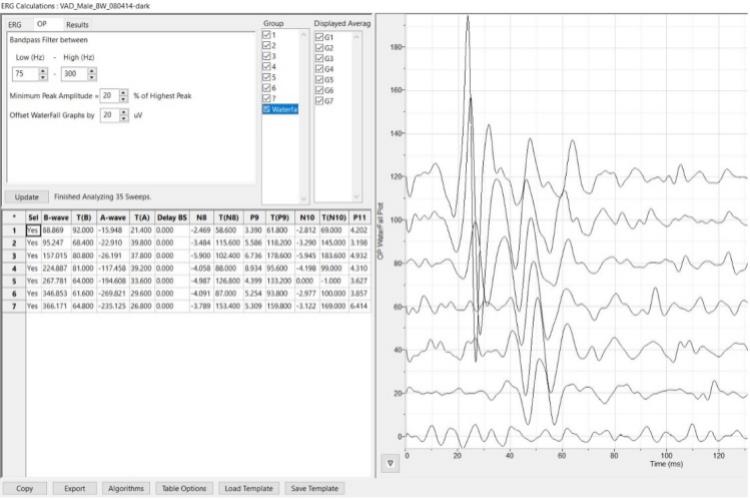Select the OP tab
The image size is (750, 499).
coord(42,24)
